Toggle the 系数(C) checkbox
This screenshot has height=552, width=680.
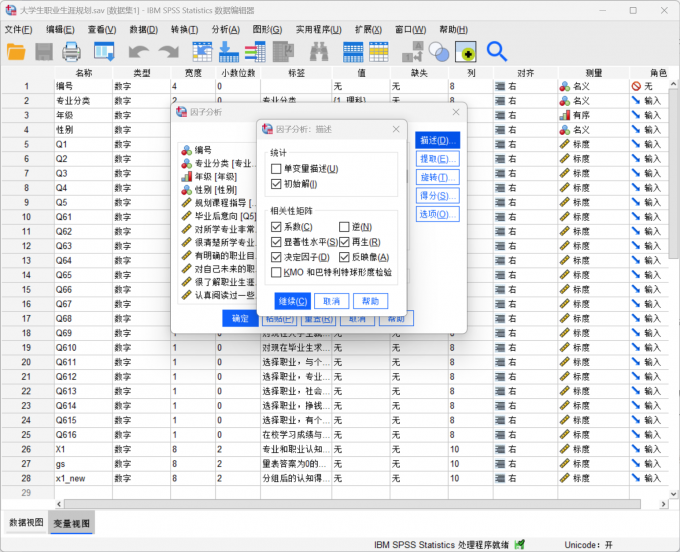point(276,227)
